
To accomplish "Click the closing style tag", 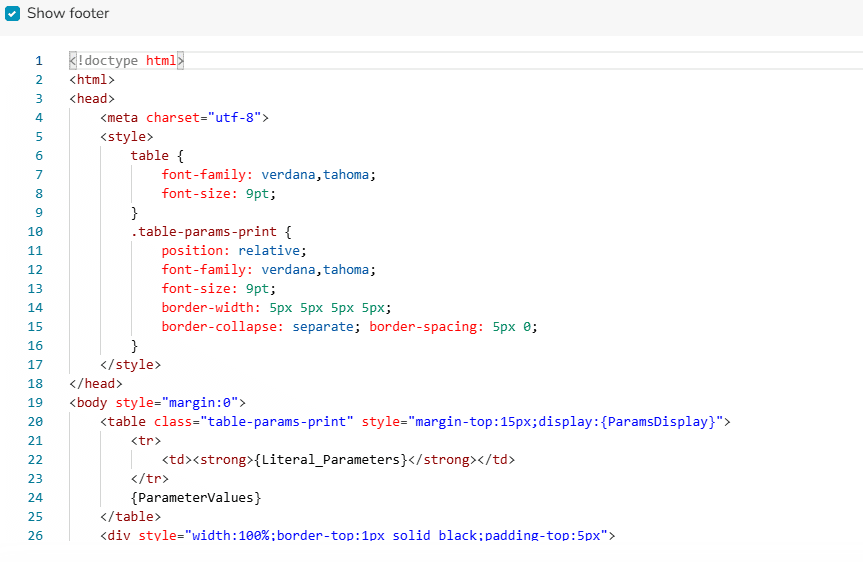I will click(x=130, y=365).
